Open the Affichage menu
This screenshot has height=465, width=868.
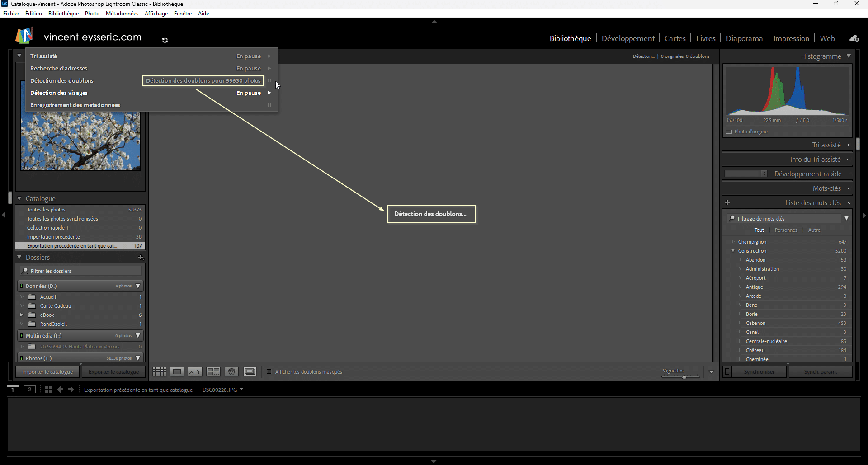(156, 14)
